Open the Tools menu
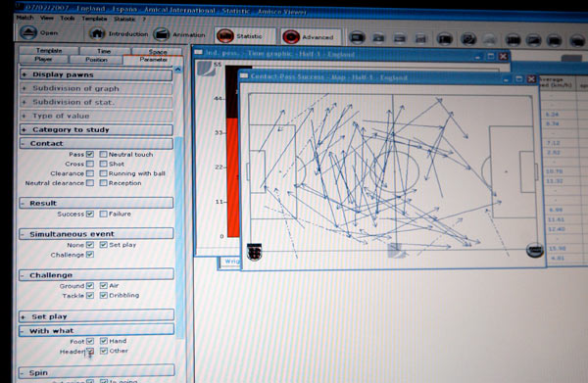 pos(68,18)
